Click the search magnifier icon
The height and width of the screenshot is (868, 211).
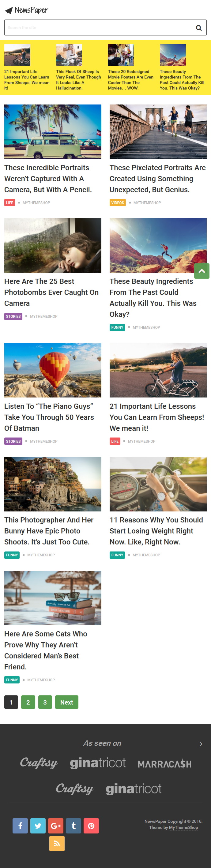click(199, 27)
